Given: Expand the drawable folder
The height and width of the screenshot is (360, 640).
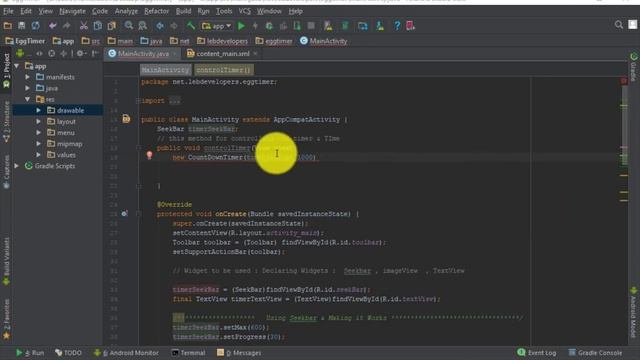Looking at the screenshot, I should coord(39,110).
